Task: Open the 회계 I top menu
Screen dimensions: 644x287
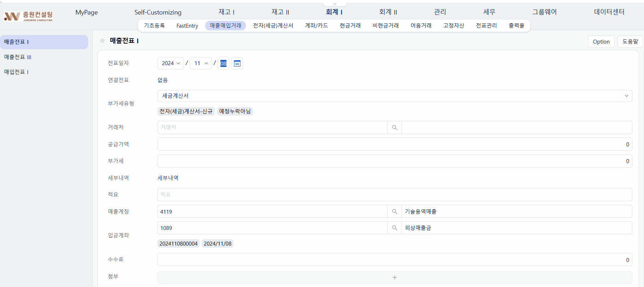Action: click(334, 12)
